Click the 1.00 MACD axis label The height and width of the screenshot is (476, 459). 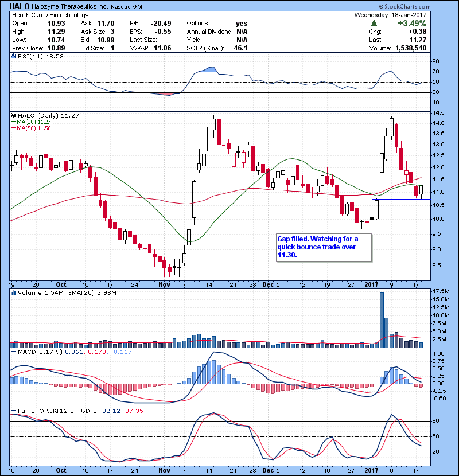438,354
